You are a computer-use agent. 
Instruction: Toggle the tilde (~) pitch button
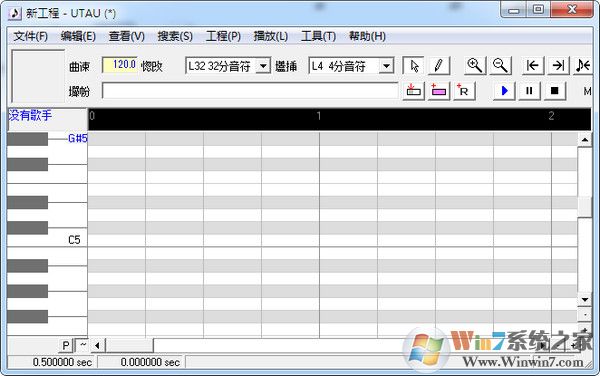pos(83,345)
